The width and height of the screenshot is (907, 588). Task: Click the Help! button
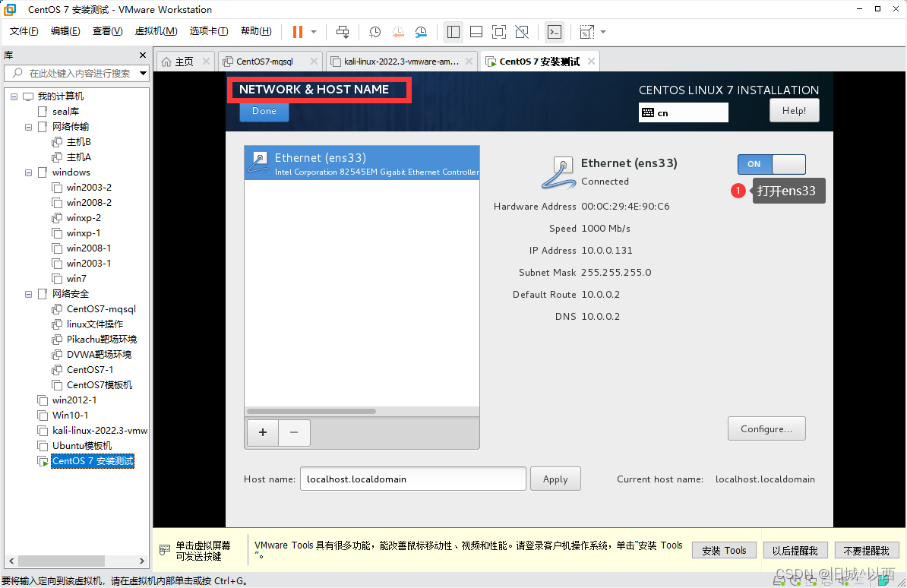click(x=795, y=111)
